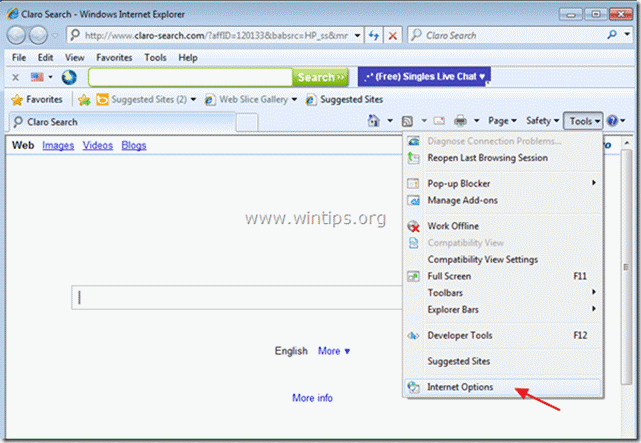Image resolution: width=641 pixels, height=443 pixels.
Task: Click the Read Mail icon
Action: pyautogui.click(x=439, y=121)
